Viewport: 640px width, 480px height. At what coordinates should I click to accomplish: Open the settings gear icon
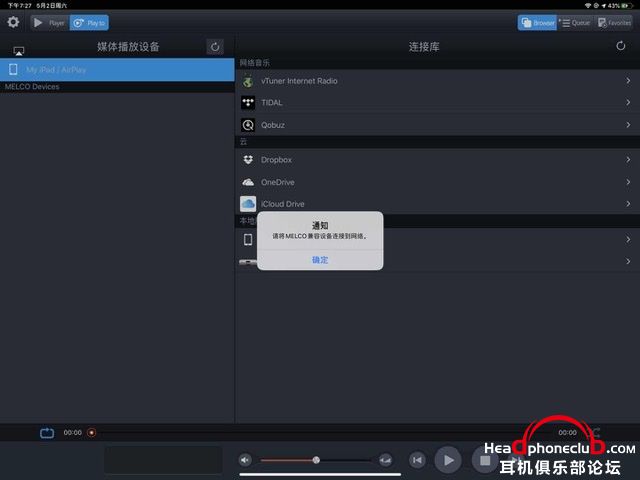click(x=13, y=22)
